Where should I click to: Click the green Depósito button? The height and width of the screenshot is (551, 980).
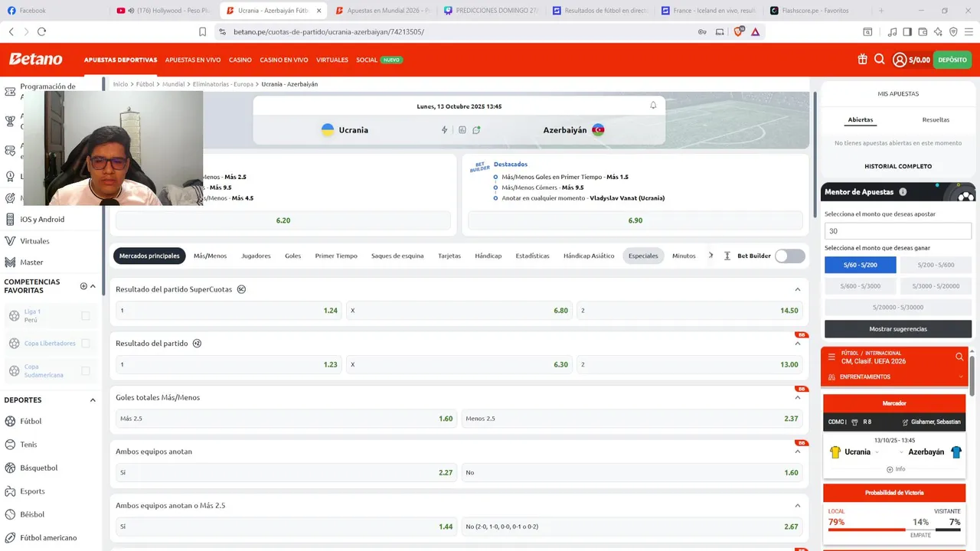952,60
